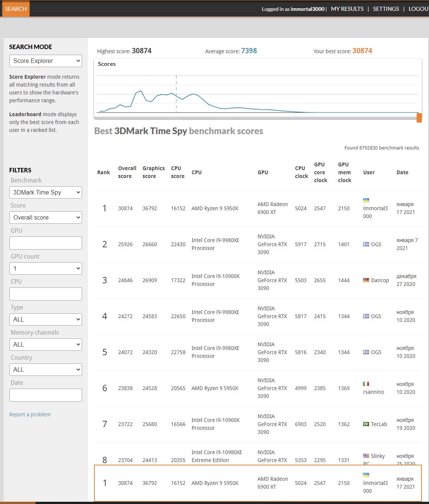Click the Graphics score column header
The width and height of the screenshot is (429, 504).
coord(154,172)
